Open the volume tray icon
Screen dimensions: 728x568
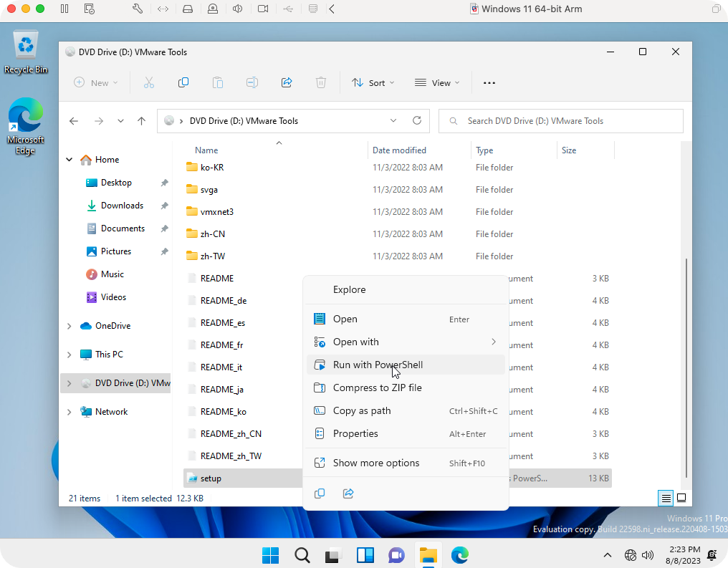pyautogui.click(x=647, y=555)
